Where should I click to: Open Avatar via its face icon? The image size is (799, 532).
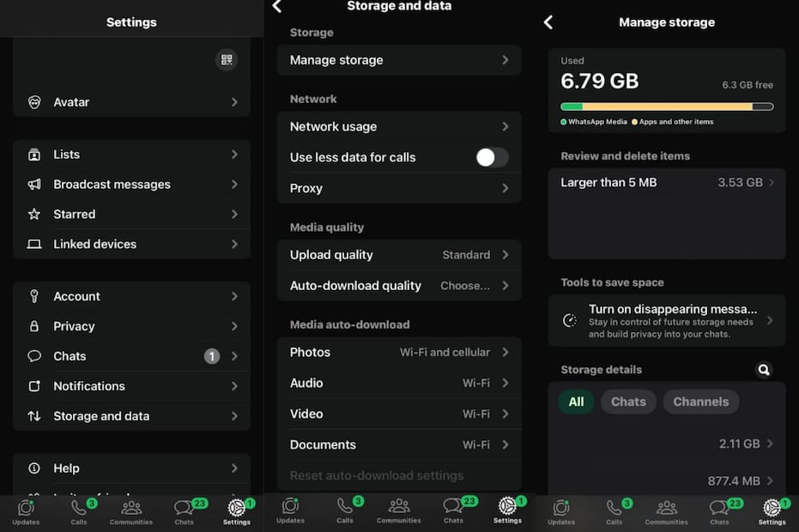coord(34,102)
